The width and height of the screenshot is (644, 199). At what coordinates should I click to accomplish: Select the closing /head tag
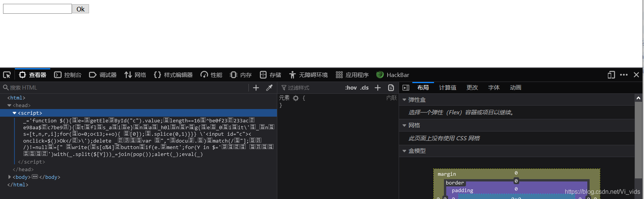[x=23, y=170]
